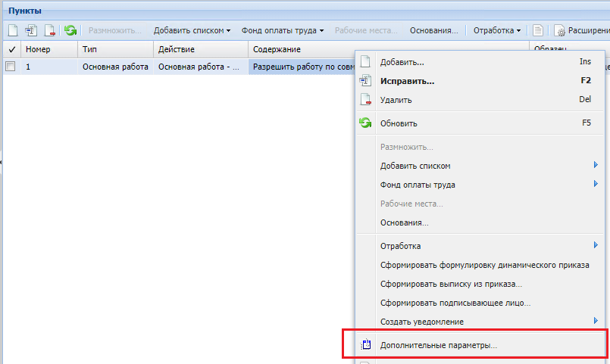Choose Сформировать выписку из приказа... menu entry
Screen dimensions: 610x364
tap(451, 284)
